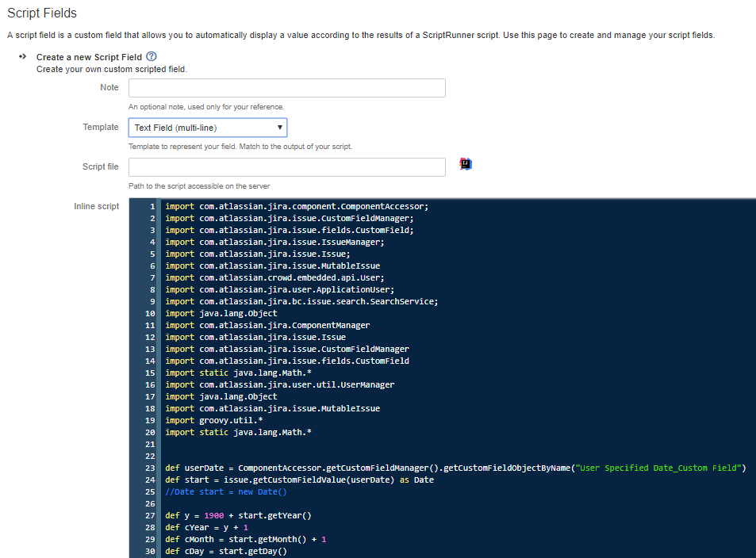Viewport: 756px width, 558px height.
Task: Click the "User Specified Date_Custom Field" string
Action: (x=658, y=468)
